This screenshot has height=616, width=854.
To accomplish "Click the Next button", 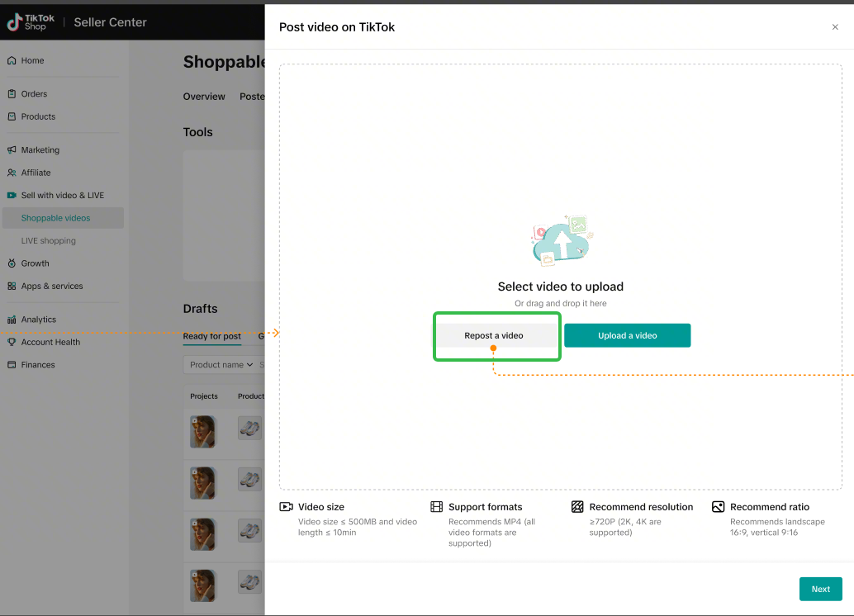I will [820, 589].
